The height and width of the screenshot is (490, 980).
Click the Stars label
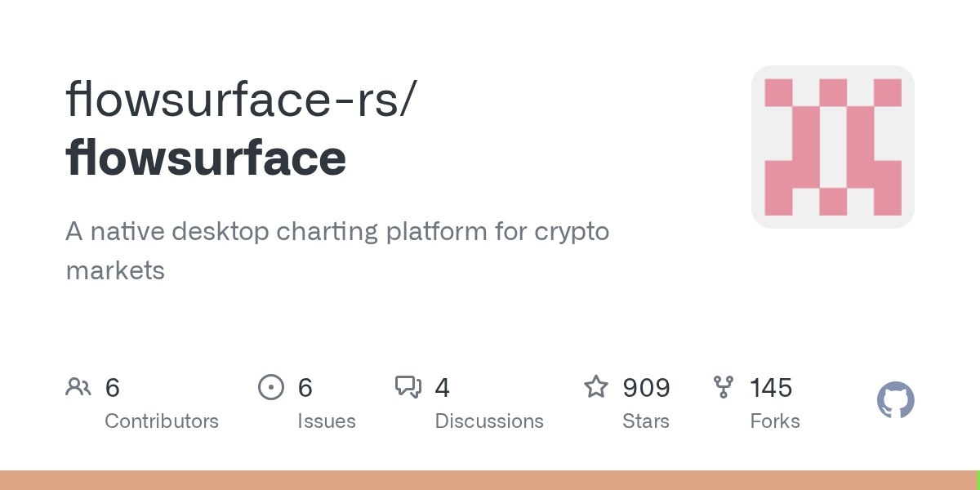646,421
